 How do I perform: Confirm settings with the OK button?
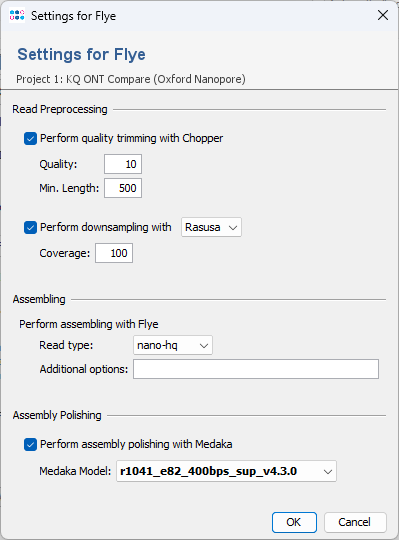[x=294, y=522]
